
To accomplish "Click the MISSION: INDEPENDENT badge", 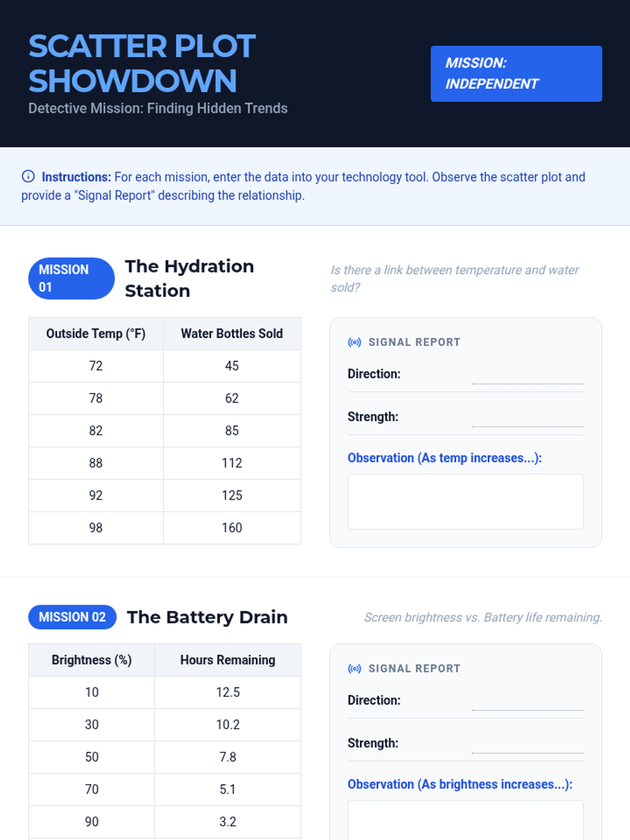I will coord(516,73).
